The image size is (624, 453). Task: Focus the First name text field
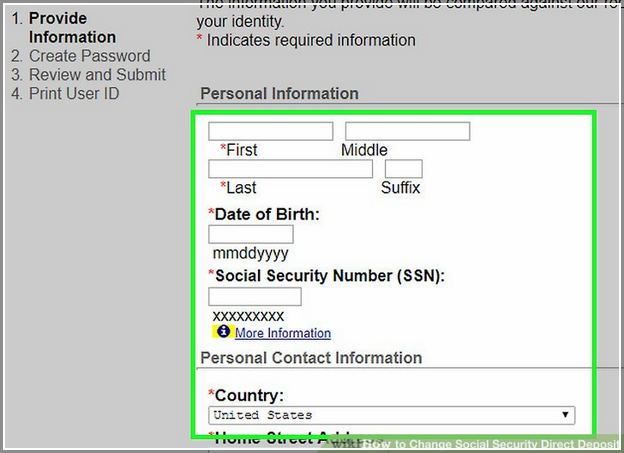pos(271,131)
